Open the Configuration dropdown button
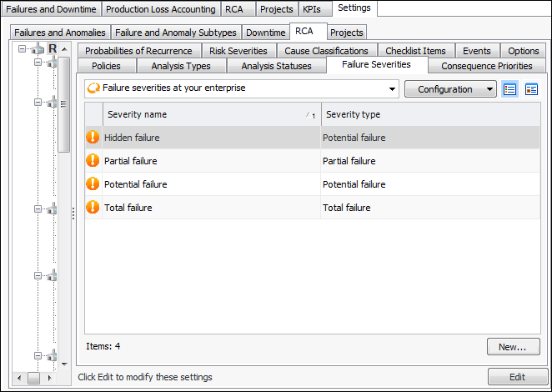This screenshot has width=552, height=392. (450, 89)
